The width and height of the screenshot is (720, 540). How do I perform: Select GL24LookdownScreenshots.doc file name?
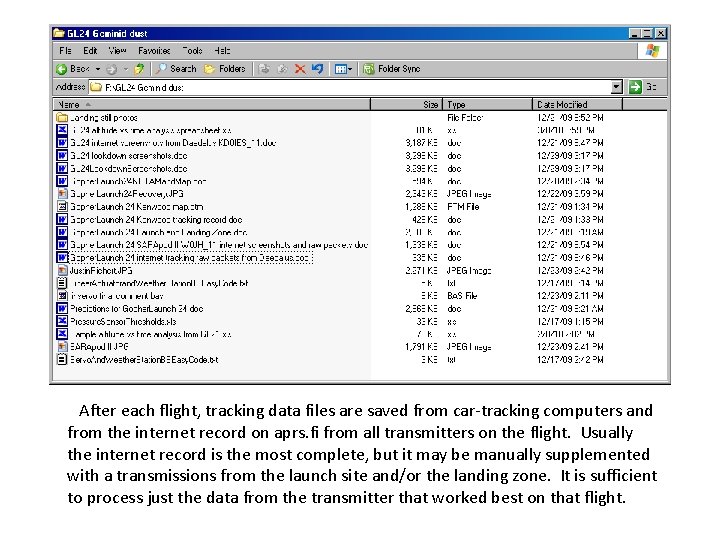(x=129, y=169)
